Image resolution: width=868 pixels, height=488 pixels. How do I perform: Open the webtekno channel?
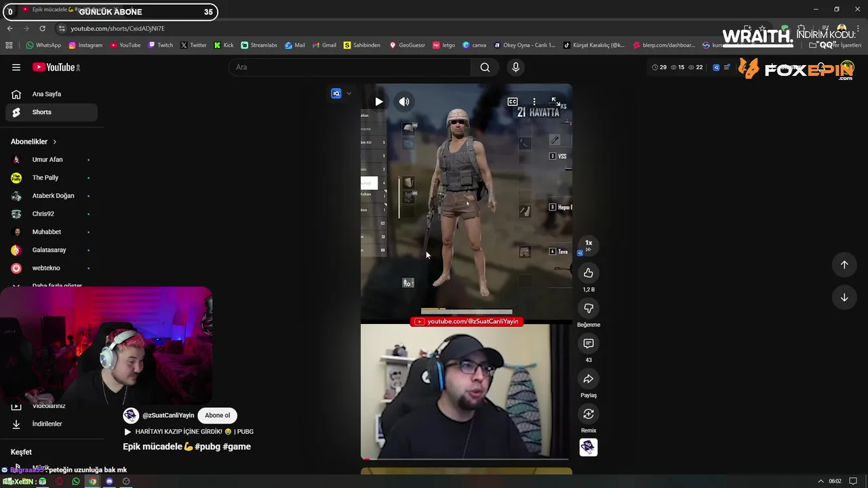(52, 268)
